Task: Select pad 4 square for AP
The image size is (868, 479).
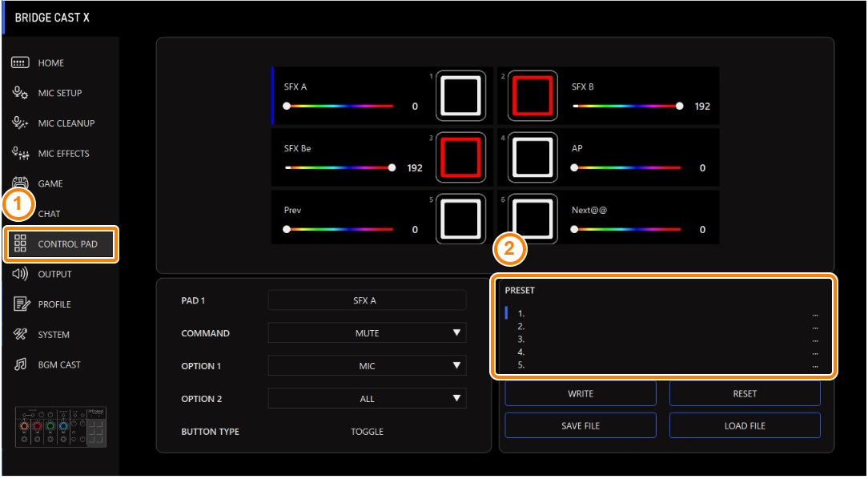Action: click(532, 157)
